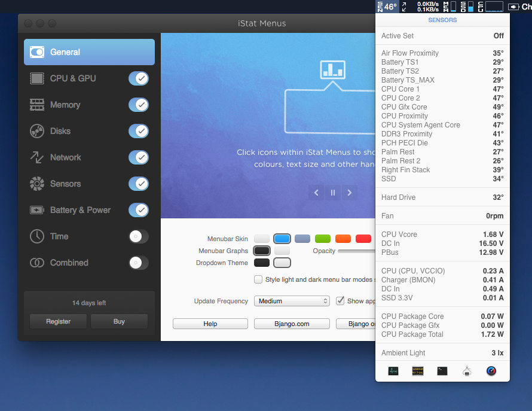The image size is (532, 411).
Task: Go to previous slide in preview
Action: 316,193
